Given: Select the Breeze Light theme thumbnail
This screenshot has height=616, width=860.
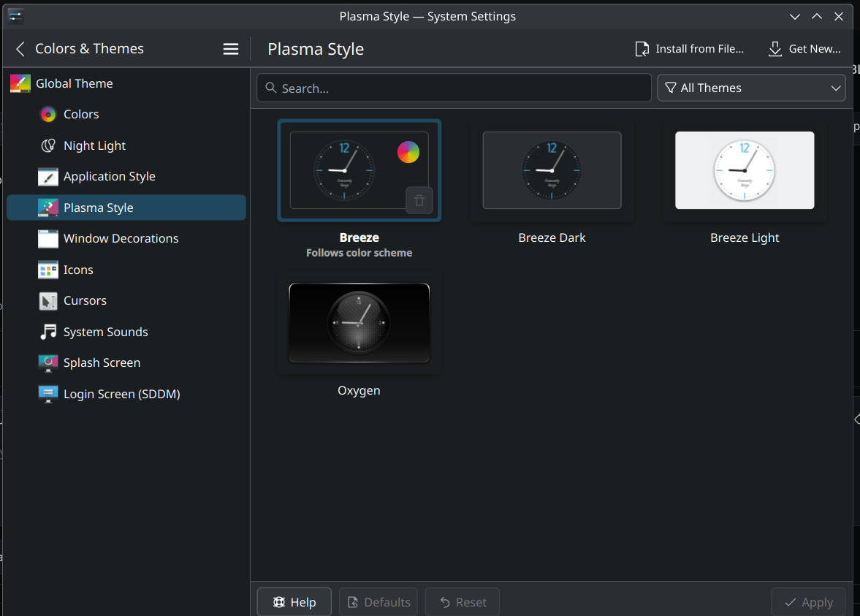Looking at the screenshot, I should (745, 170).
